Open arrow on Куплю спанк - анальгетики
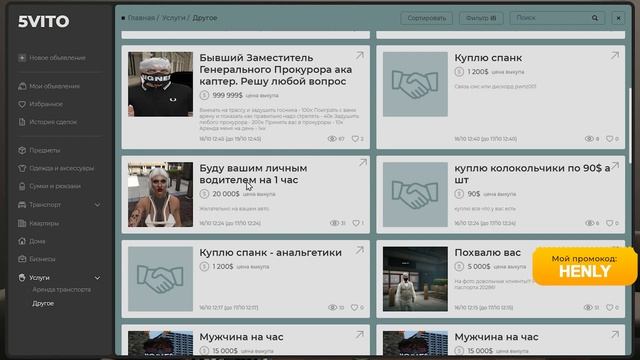640x360 pixels. (360, 250)
